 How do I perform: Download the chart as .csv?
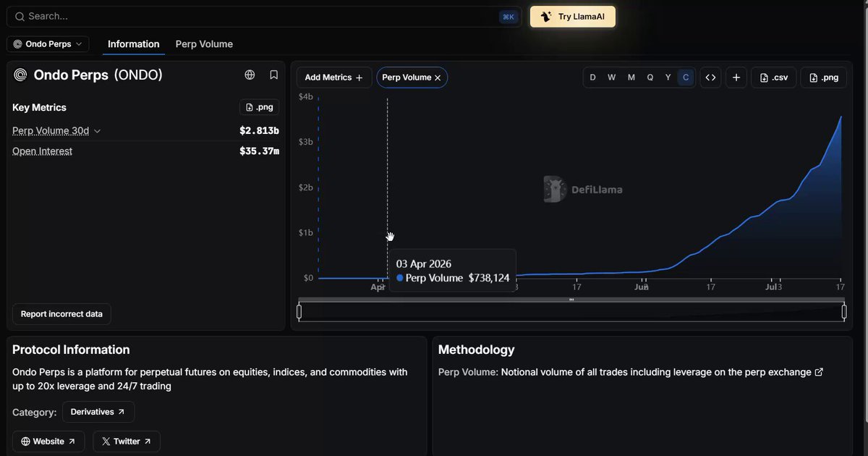pyautogui.click(x=774, y=77)
